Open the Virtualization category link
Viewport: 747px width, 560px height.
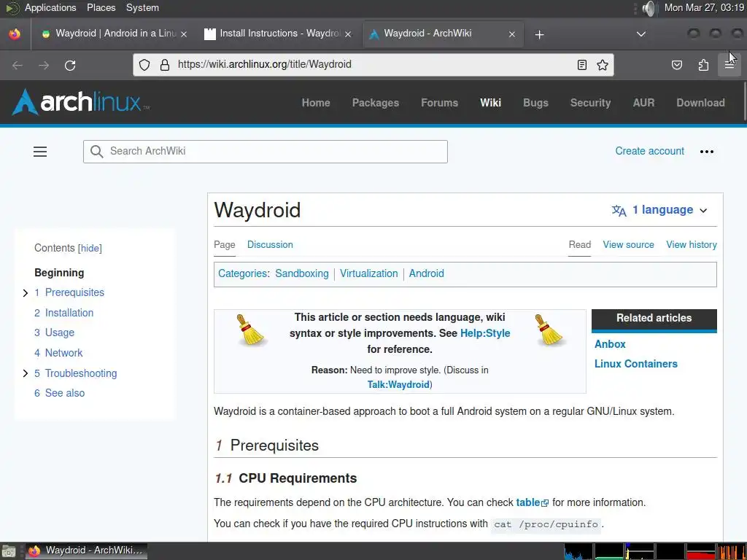click(368, 274)
